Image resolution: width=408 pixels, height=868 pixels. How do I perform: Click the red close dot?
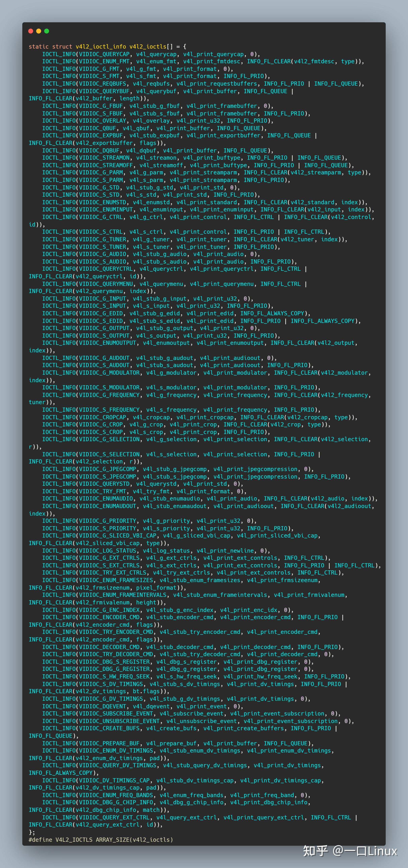coord(31,31)
